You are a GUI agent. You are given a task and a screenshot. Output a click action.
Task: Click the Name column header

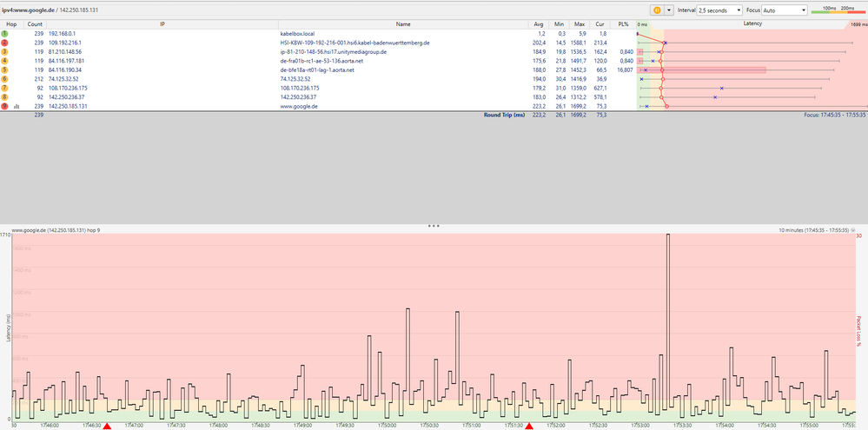403,24
